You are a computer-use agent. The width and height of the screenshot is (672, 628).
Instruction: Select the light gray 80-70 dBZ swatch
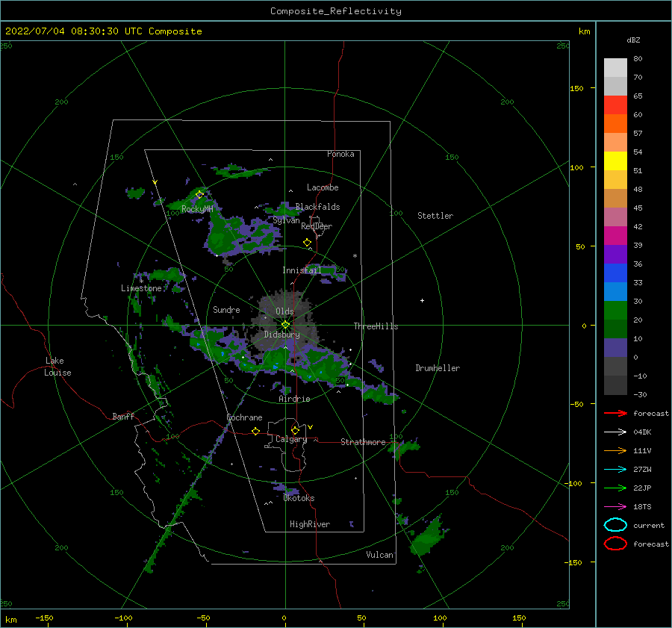(x=615, y=68)
